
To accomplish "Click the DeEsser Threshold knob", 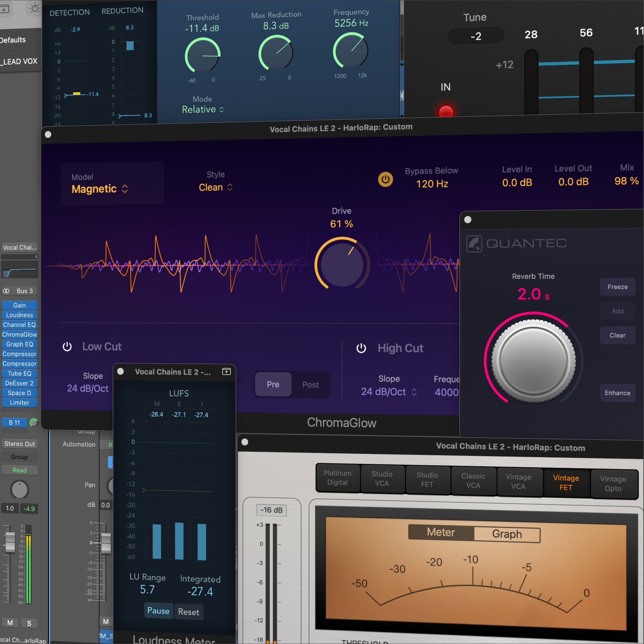I will [203, 55].
